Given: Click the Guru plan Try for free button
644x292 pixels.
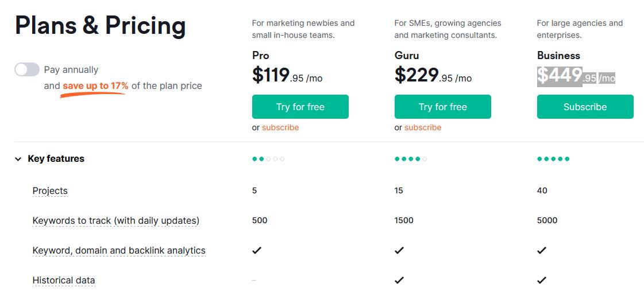Looking at the screenshot, I should (443, 107).
